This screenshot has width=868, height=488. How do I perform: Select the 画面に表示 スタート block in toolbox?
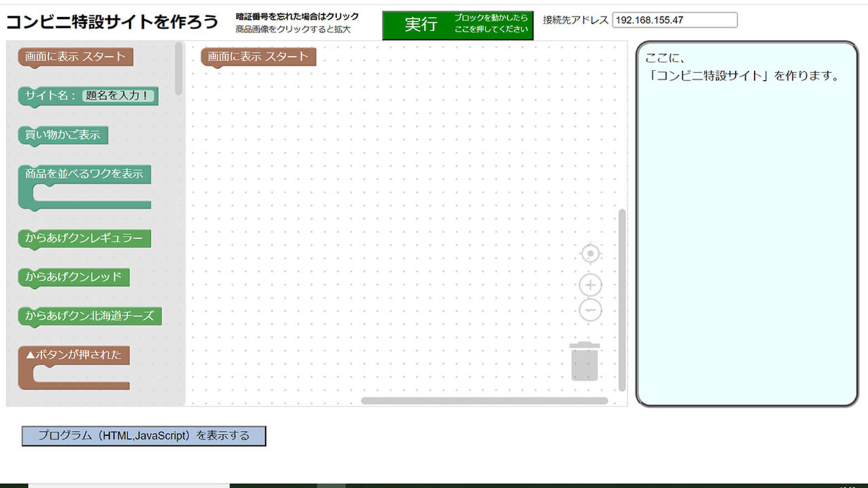coord(75,58)
